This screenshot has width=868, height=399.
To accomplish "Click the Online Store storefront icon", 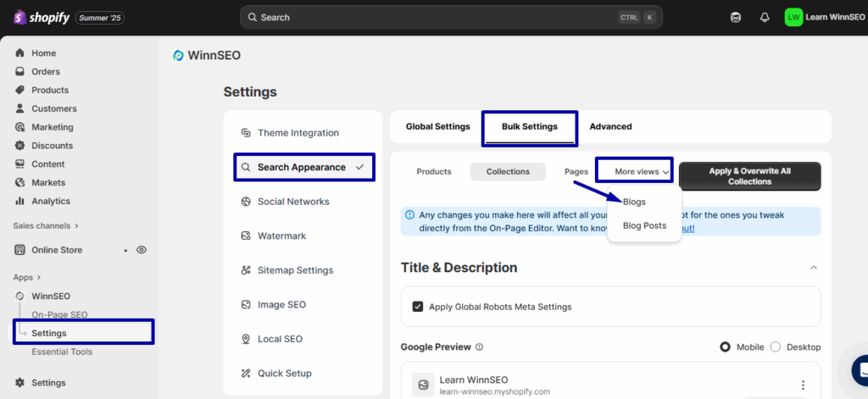I will coord(20,250).
